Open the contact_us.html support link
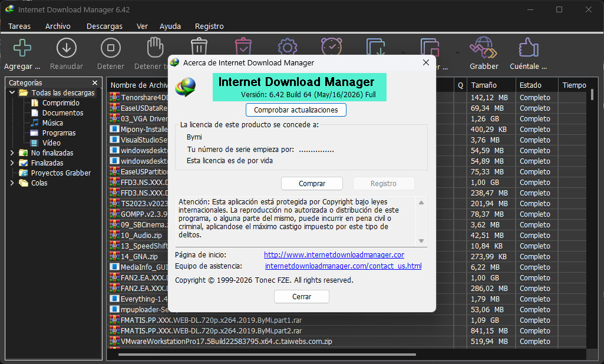Screen dimensions: 604x364 (x=343, y=266)
